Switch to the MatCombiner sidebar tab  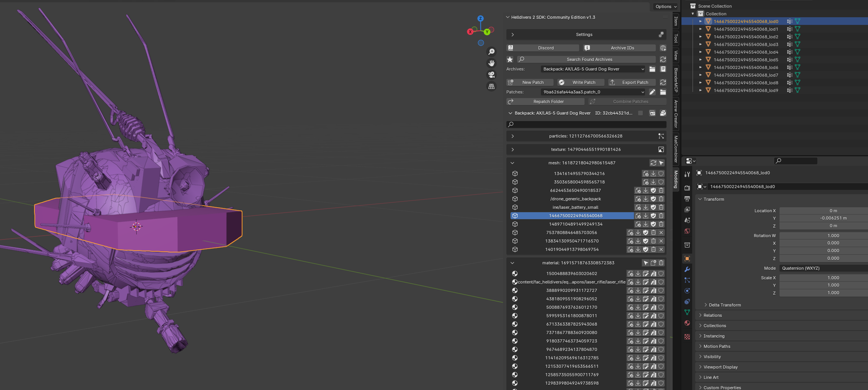click(676, 149)
